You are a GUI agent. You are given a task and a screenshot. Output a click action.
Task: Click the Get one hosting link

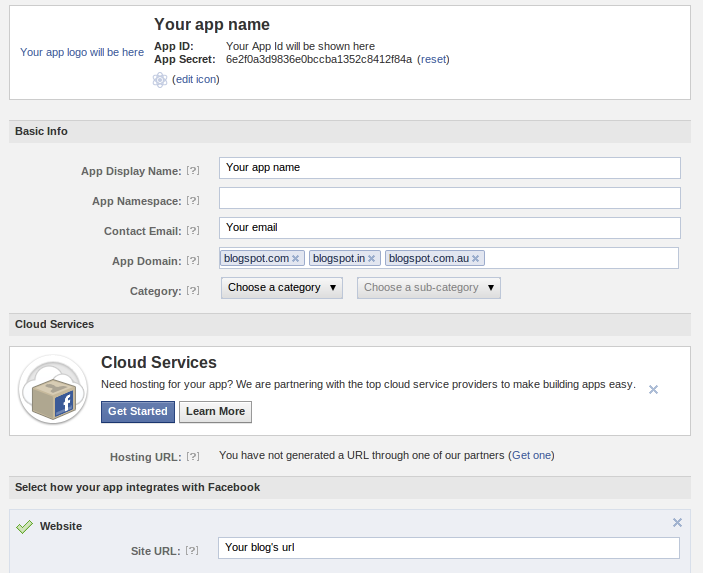(531, 456)
